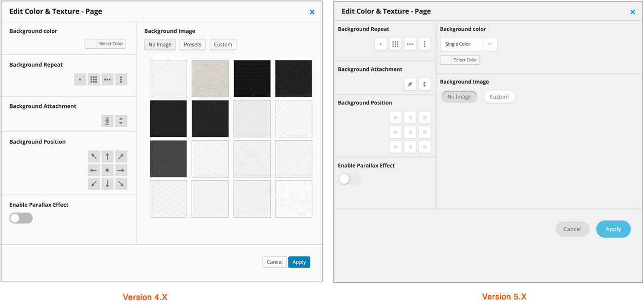Select fixed attachment icon in Version 4.X
The height and width of the screenshot is (306, 644).
coord(107,121)
